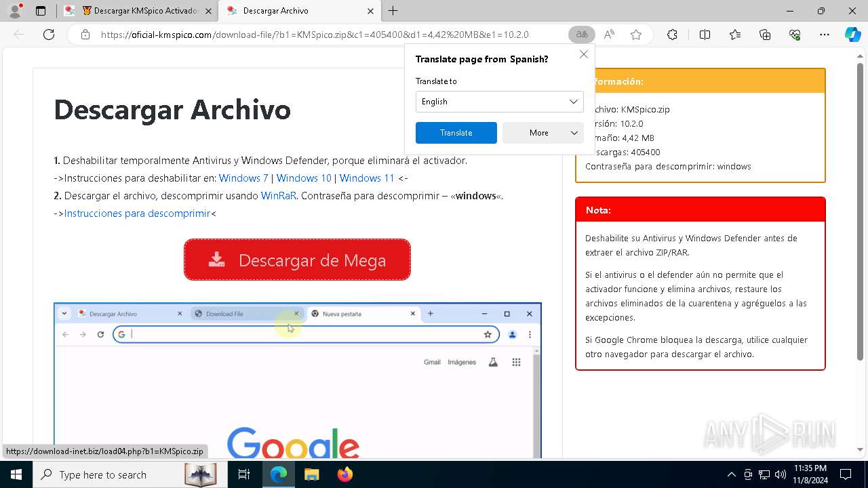Viewport: 868px width, 488px height.
Task: Open Browser essentials icon
Action: pyautogui.click(x=795, y=35)
